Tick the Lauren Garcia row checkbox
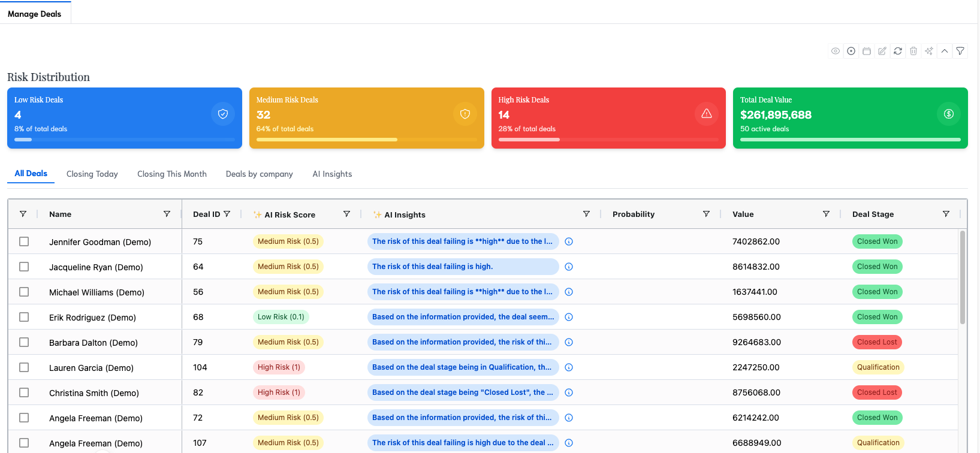980x453 pixels. pyautogui.click(x=24, y=367)
